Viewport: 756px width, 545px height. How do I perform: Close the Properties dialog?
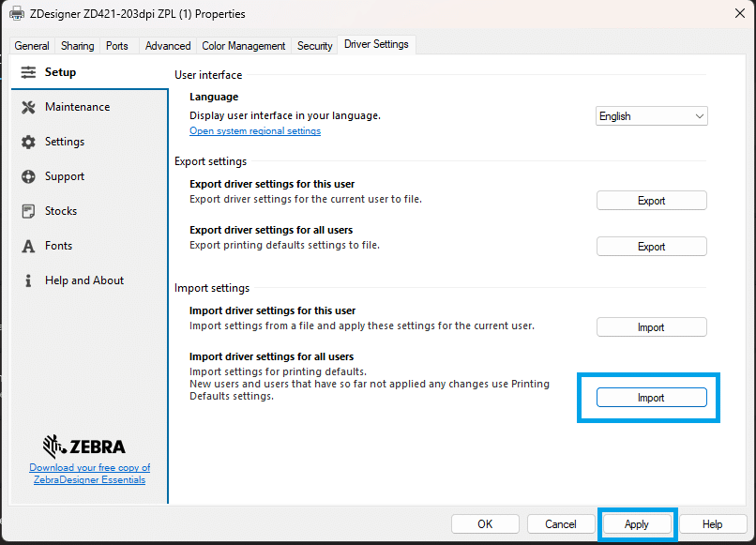740,13
